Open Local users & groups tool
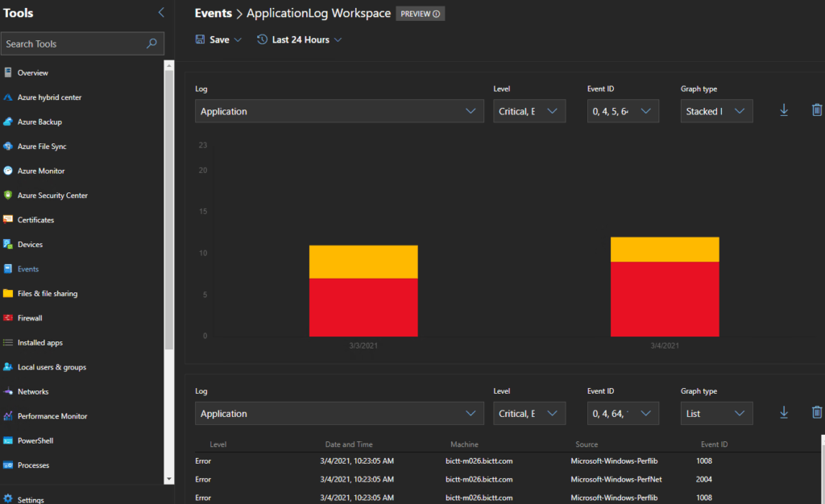This screenshot has height=504, width=825. [x=52, y=367]
